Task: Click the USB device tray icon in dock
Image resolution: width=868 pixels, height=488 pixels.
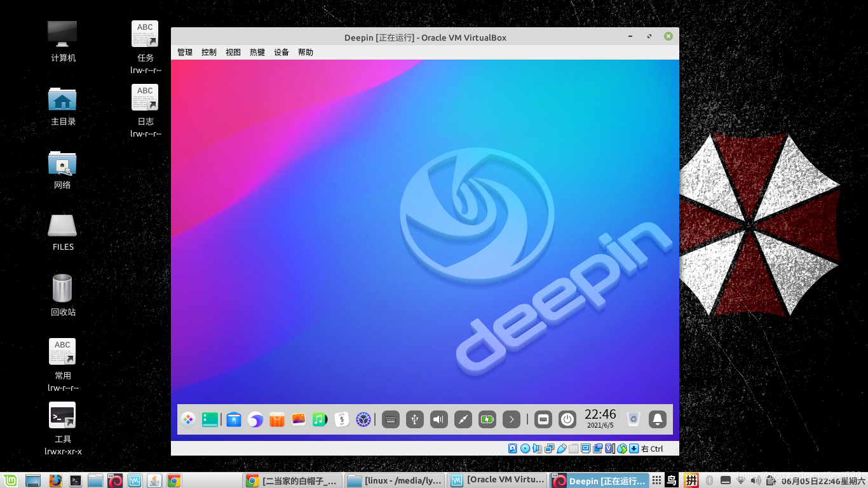Action: click(x=415, y=419)
